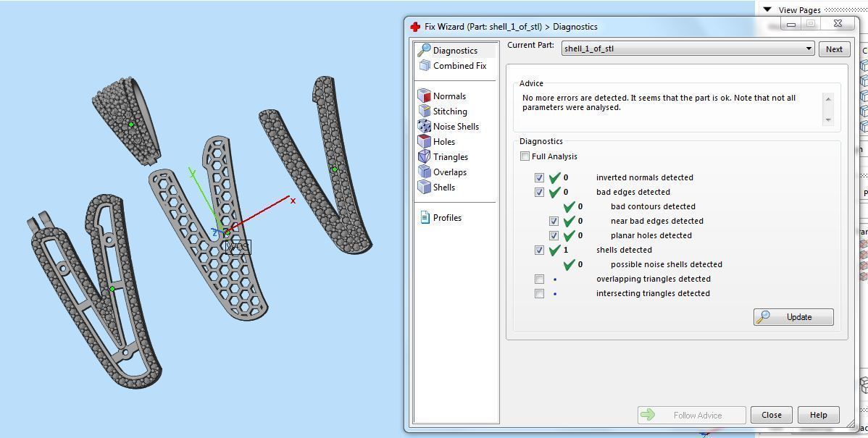868x438 pixels.
Task: Select the Normals fix option
Action: (x=449, y=96)
